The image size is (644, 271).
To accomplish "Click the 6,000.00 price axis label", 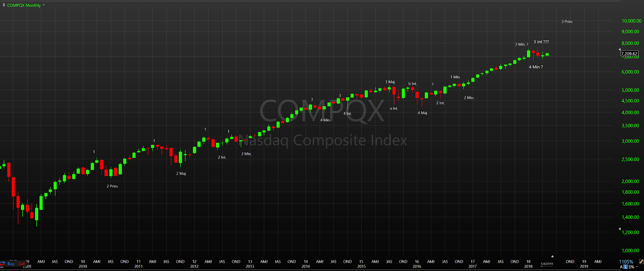I will [630, 72].
